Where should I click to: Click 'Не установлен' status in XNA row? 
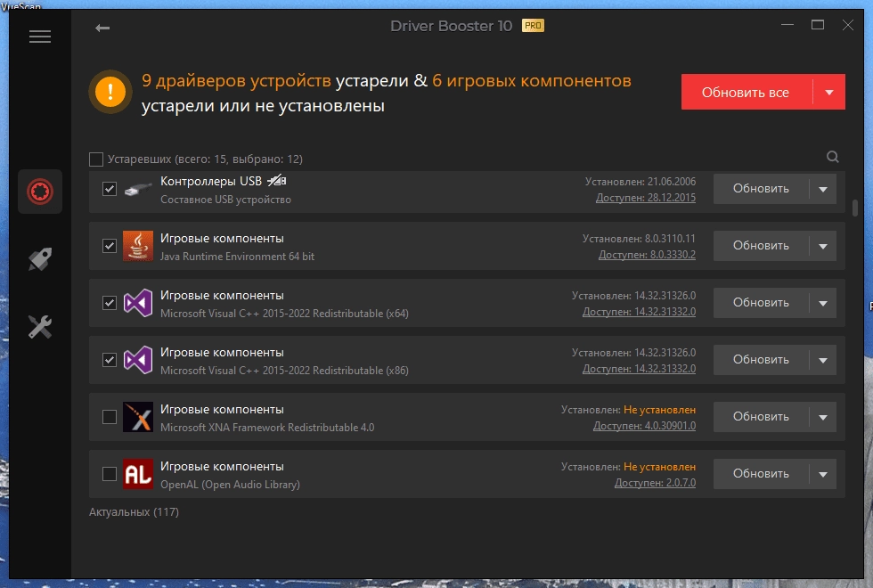click(660, 410)
